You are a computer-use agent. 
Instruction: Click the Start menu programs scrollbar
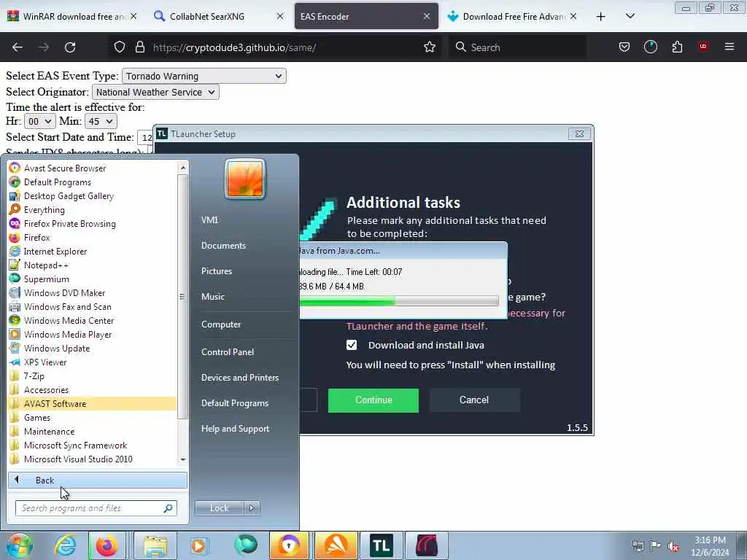(183, 297)
